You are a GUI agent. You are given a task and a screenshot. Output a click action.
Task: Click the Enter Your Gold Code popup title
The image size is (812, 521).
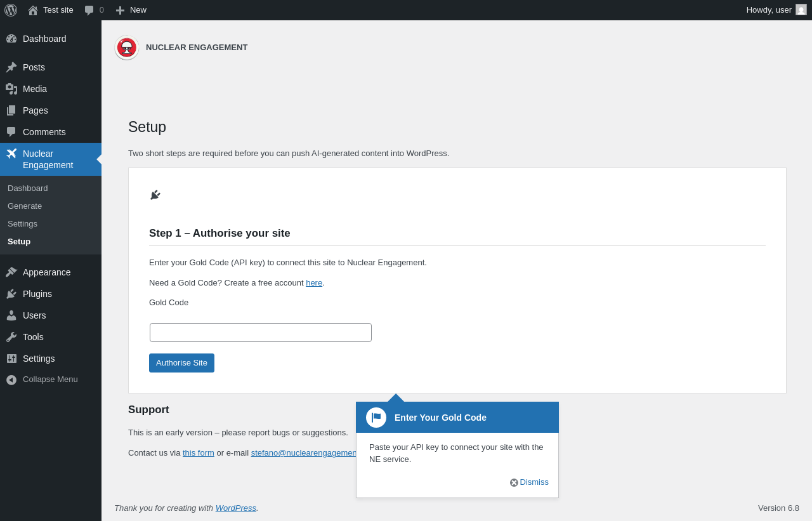click(x=440, y=418)
